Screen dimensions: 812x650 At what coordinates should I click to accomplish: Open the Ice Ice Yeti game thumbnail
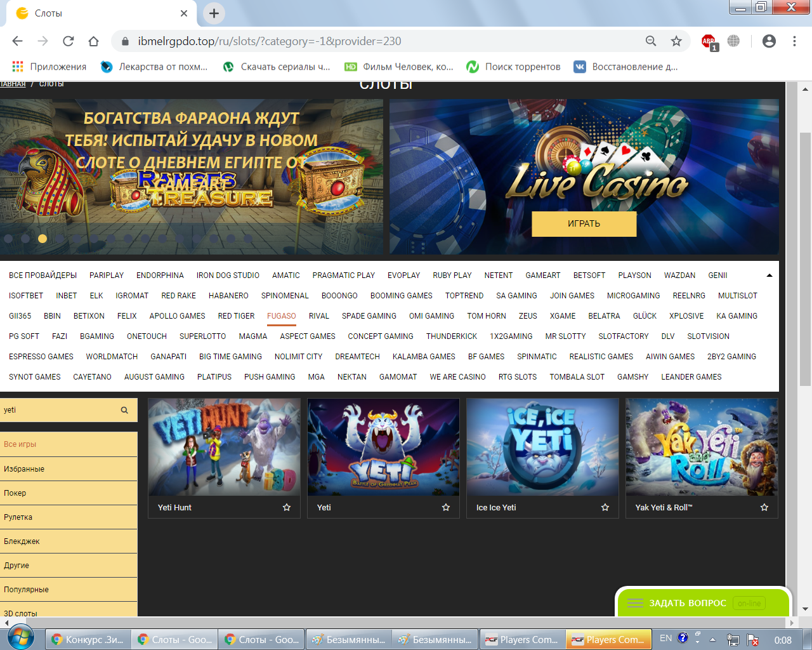coord(543,447)
